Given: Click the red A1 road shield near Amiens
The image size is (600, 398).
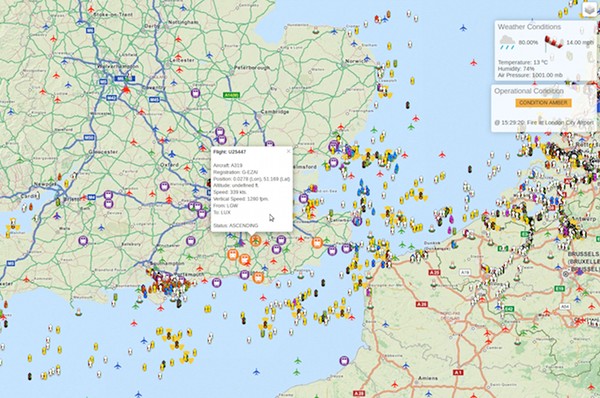Looking at the screenshot, I should [x=458, y=372].
